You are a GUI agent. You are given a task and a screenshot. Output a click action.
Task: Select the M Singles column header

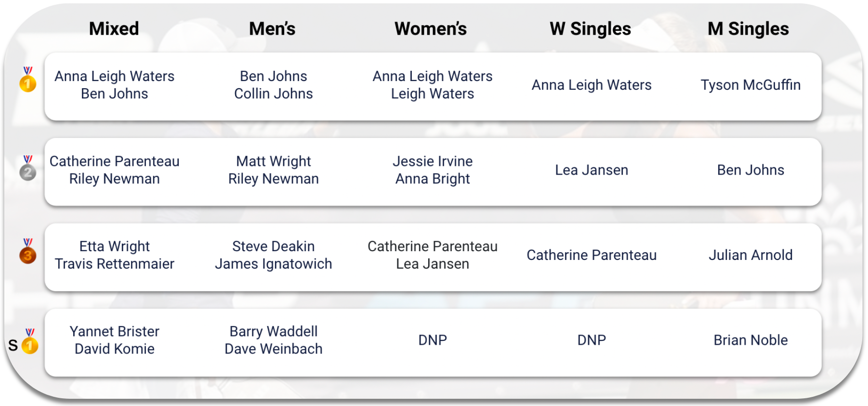point(748,29)
